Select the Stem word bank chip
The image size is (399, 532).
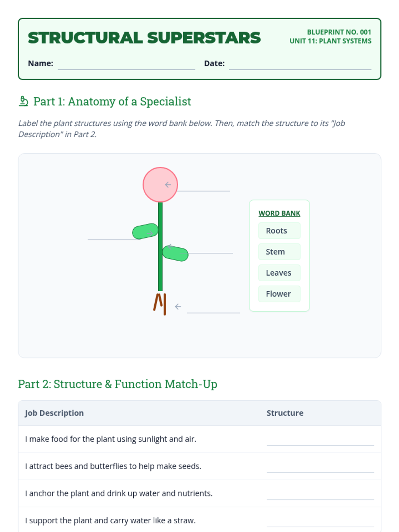tap(279, 252)
